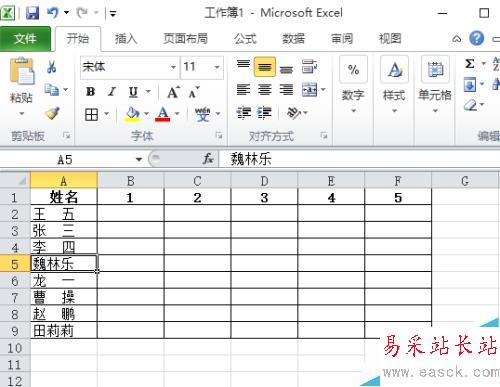Click the Clear eraser icon
The image size is (500, 387).
[470, 105]
